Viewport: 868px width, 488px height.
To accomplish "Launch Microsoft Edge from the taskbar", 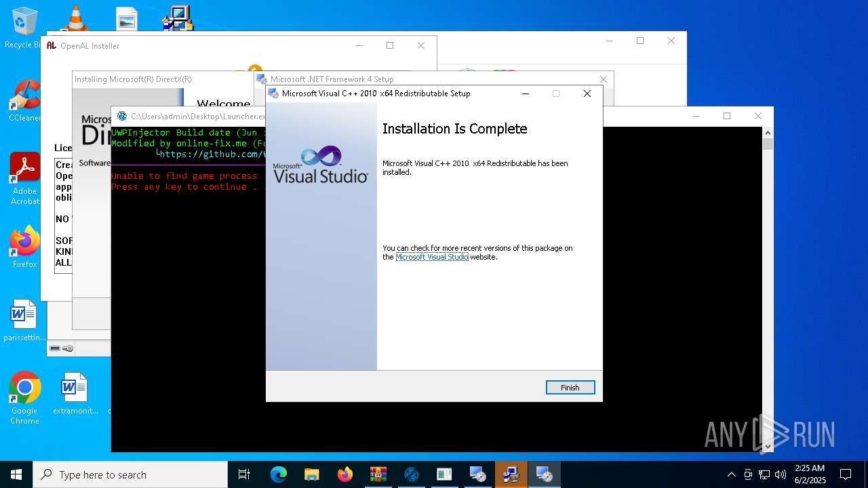I will click(279, 474).
